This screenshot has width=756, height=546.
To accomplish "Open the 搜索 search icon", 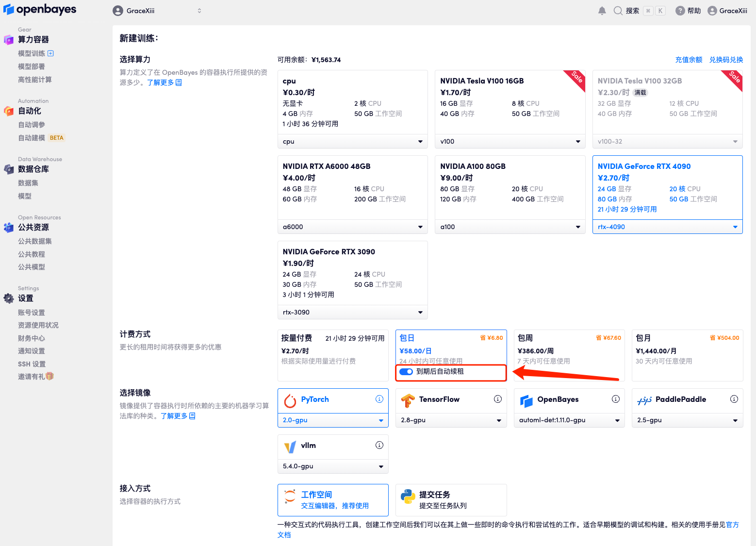I will coord(618,10).
